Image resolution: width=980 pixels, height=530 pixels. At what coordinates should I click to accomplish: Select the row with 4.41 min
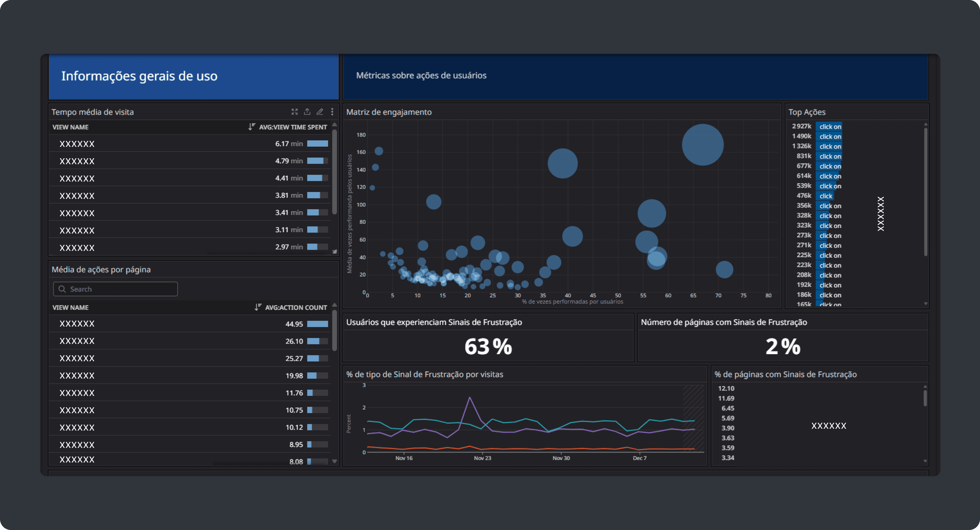(190, 178)
